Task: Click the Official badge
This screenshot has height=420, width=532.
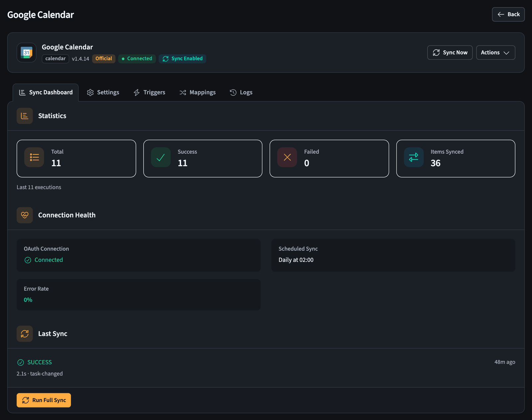Action: coord(104,58)
